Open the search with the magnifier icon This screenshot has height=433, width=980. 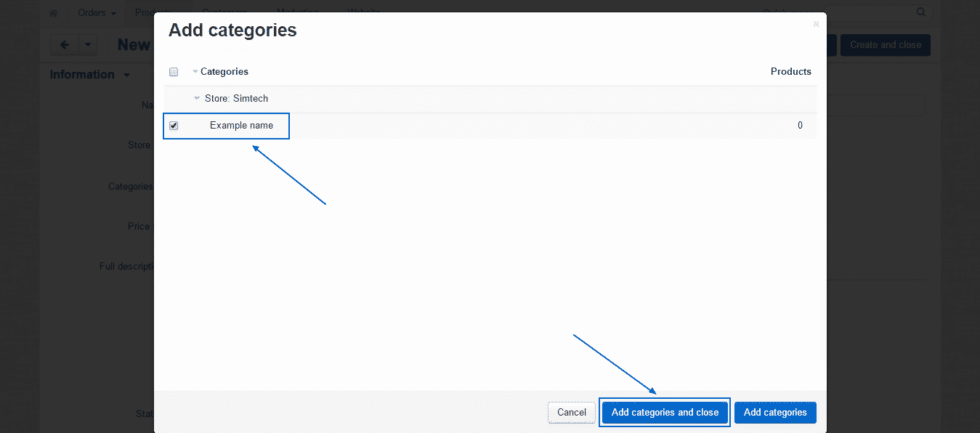click(920, 12)
